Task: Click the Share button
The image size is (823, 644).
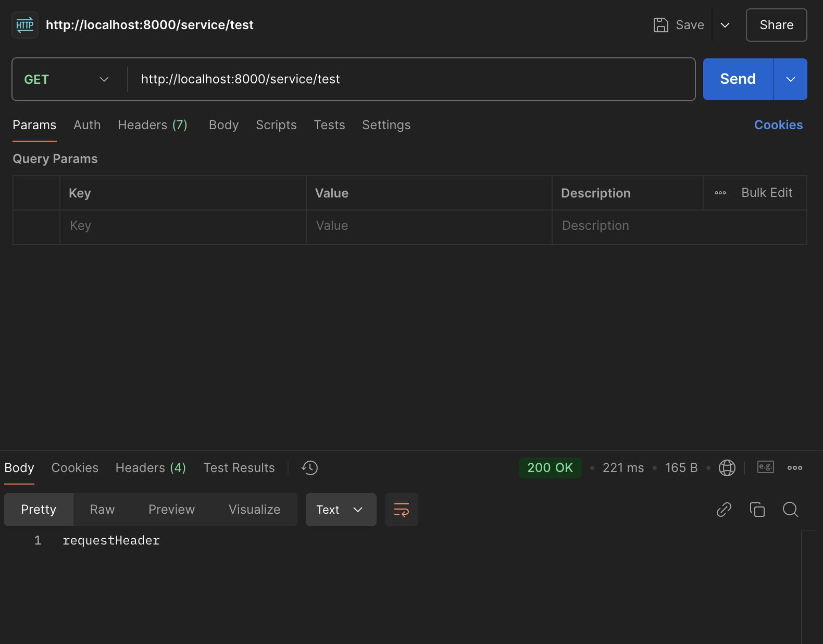Action: point(777,25)
